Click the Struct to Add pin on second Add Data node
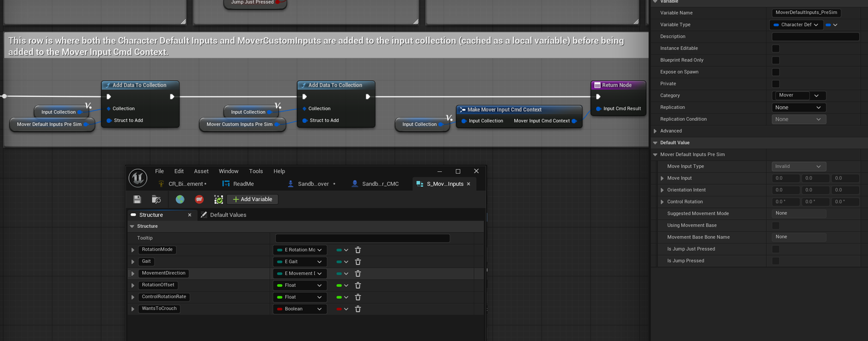 coord(304,120)
